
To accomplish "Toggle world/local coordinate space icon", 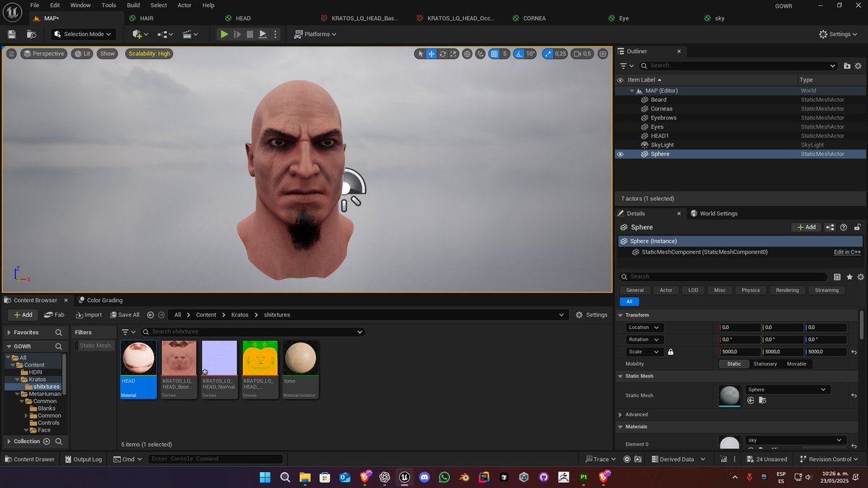I will 467,53.
